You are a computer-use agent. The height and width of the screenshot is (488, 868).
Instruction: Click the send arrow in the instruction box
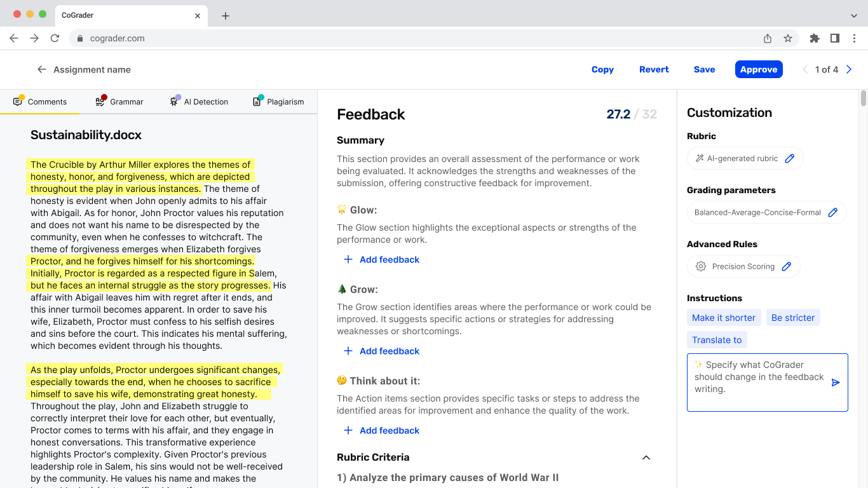click(x=836, y=383)
